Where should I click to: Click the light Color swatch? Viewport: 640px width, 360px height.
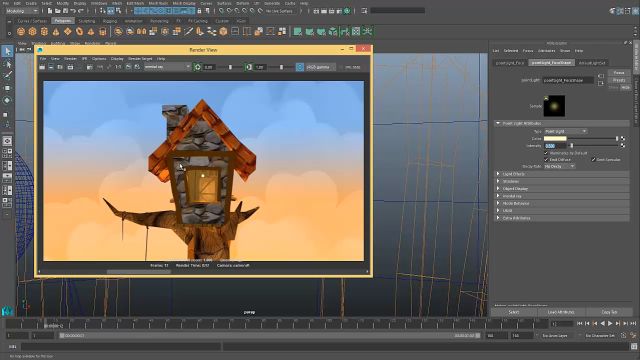(x=555, y=139)
